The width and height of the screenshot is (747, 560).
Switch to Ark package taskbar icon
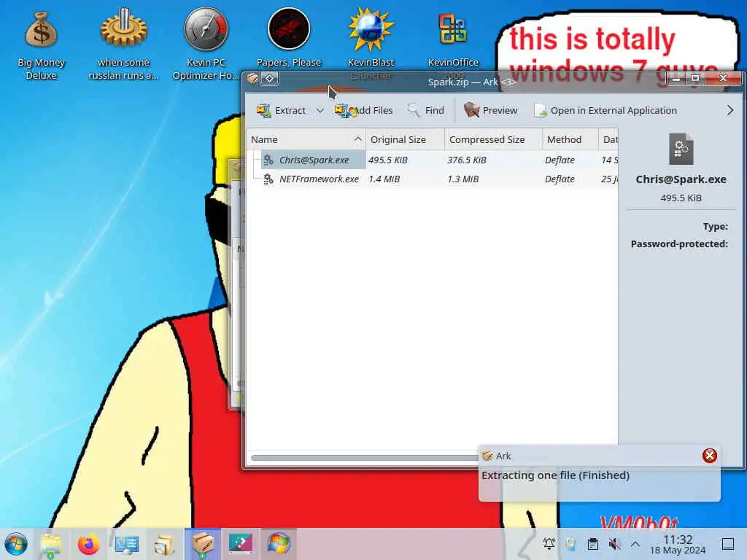[203, 543]
